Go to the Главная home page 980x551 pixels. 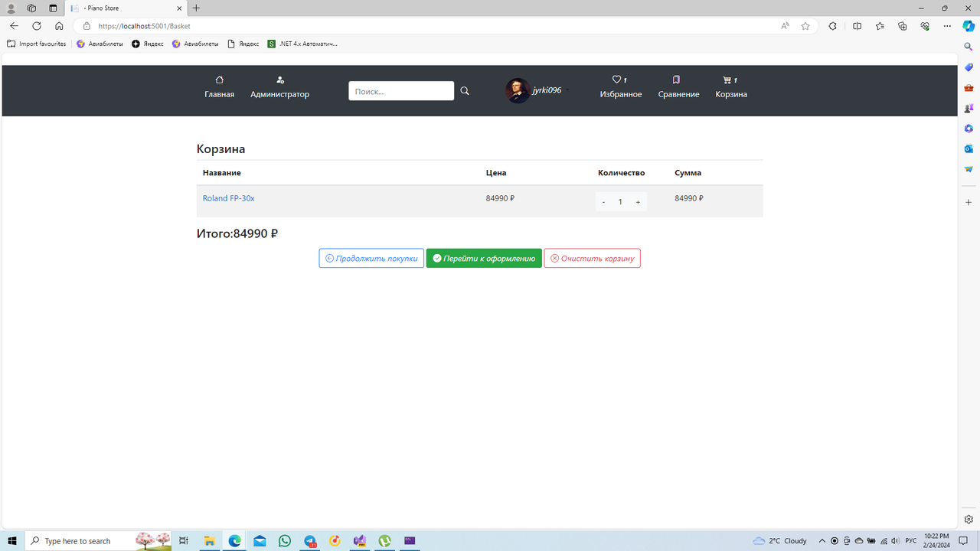point(219,87)
